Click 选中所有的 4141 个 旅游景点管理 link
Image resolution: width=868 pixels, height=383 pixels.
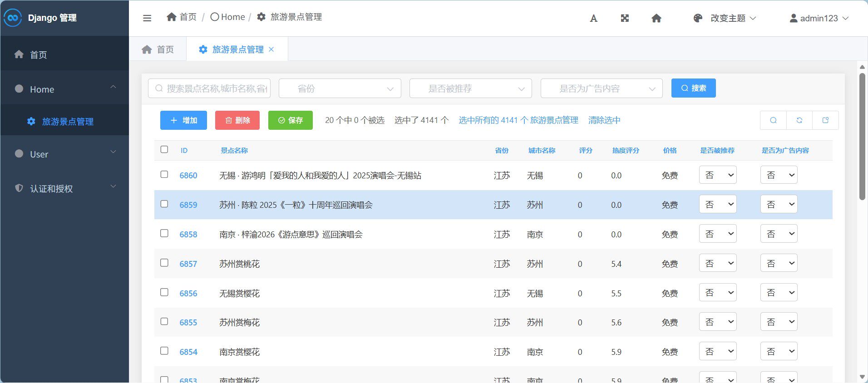[x=518, y=120]
